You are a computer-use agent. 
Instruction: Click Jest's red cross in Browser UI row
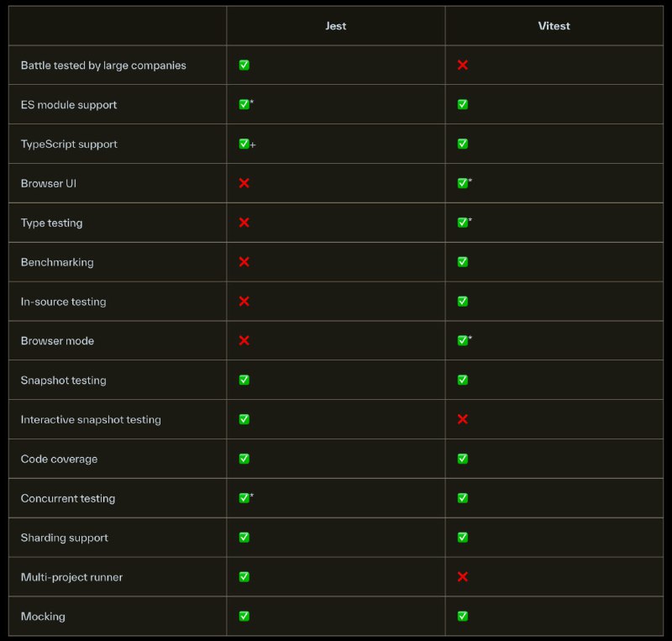[244, 183]
